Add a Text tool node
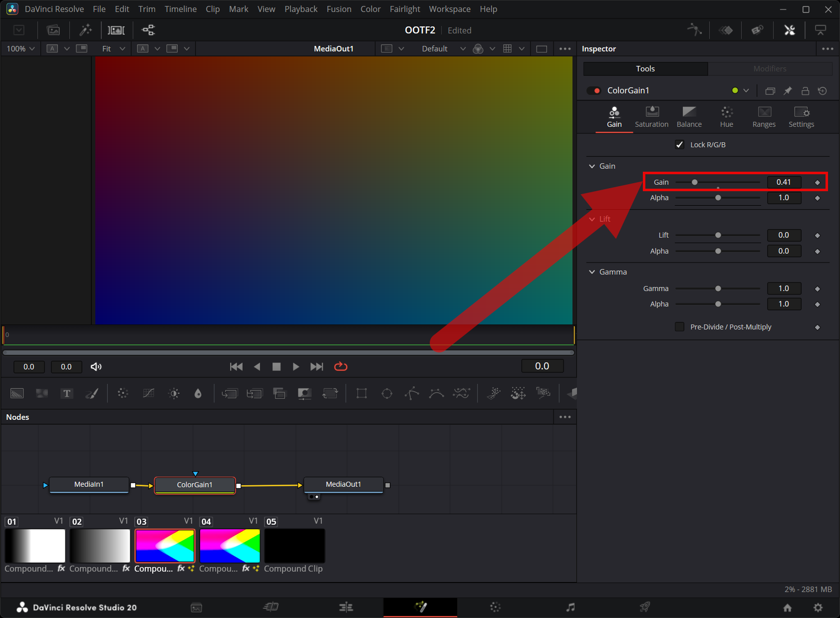The height and width of the screenshot is (618, 840). 67,393
